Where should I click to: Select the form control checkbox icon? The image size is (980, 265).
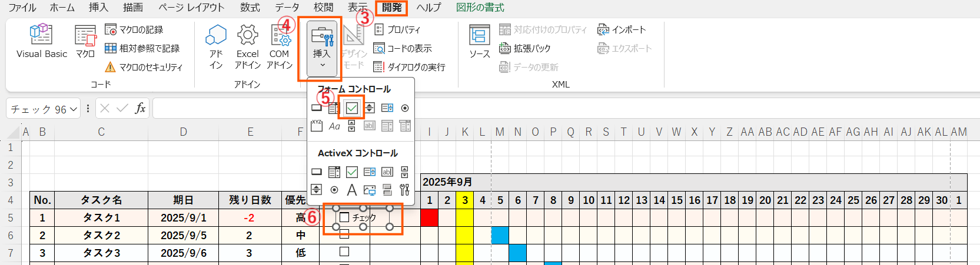(x=352, y=108)
